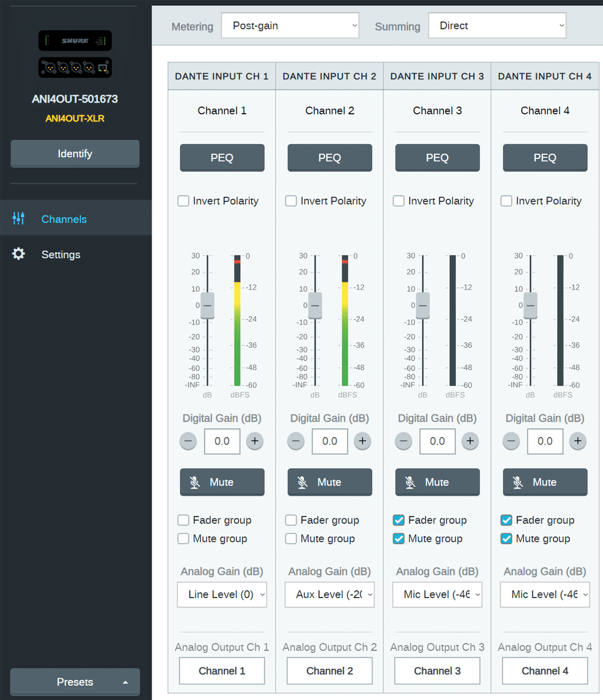The height and width of the screenshot is (700, 603).
Task: Open the Summing Direct dropdown
Action: (x=497, y=26)
